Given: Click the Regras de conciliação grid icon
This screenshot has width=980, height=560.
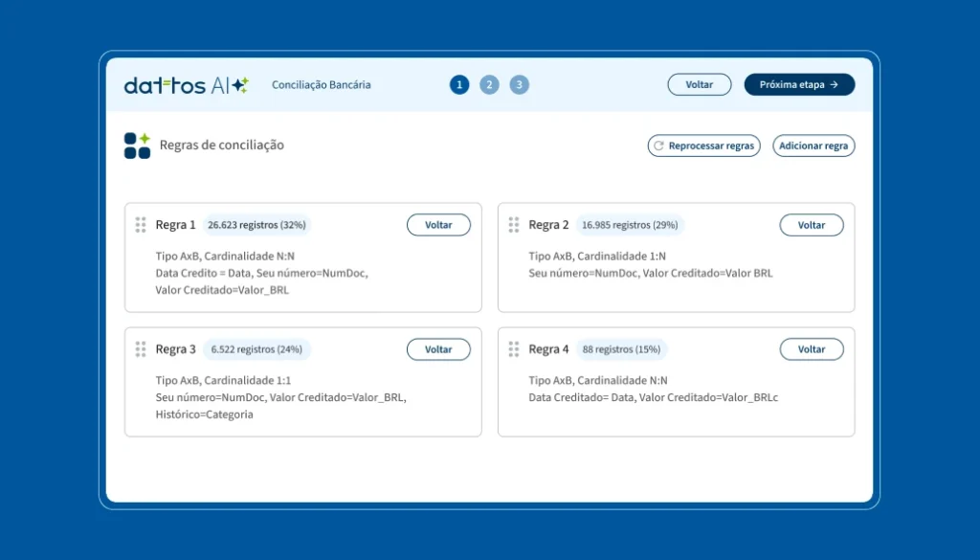Looking at the screenshot, I should (137, 146).
